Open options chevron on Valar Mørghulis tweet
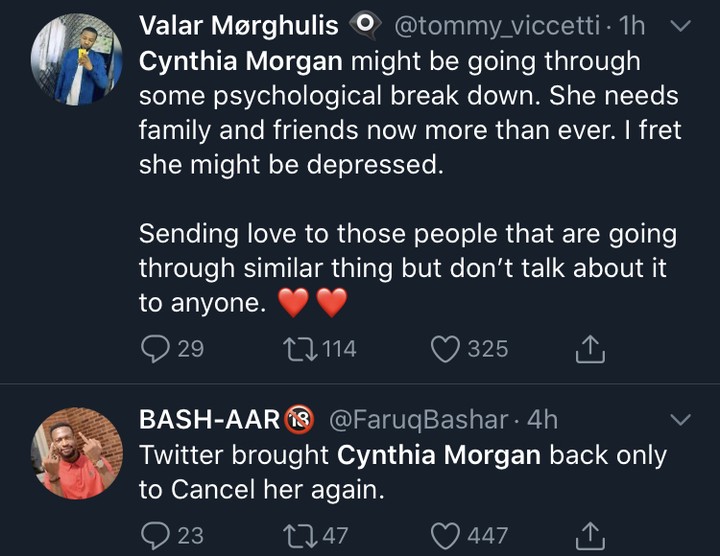 click(681, 26)
